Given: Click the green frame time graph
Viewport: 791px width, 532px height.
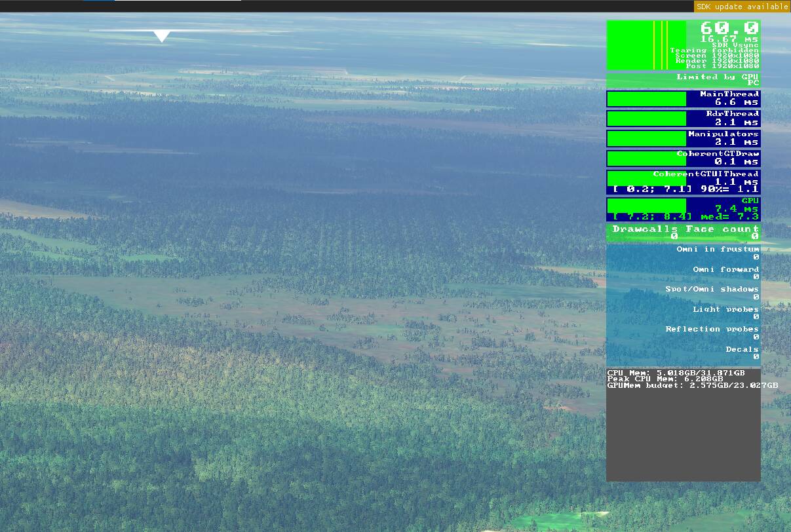Looking at the screenshot, I should click(646, 45).
